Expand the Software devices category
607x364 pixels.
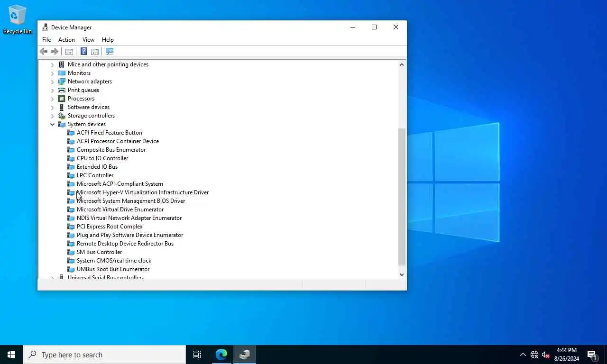[x=52, y=107]
